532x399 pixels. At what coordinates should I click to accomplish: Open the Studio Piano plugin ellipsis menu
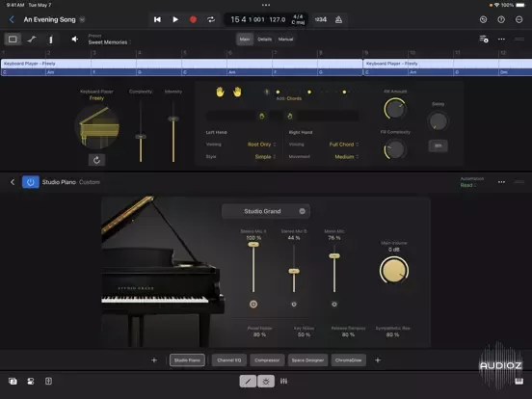pyautogui.click(x=501, y=182)
